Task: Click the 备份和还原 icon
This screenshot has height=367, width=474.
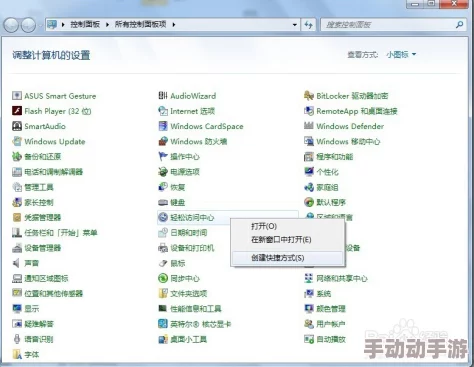Action: [17, 156]
